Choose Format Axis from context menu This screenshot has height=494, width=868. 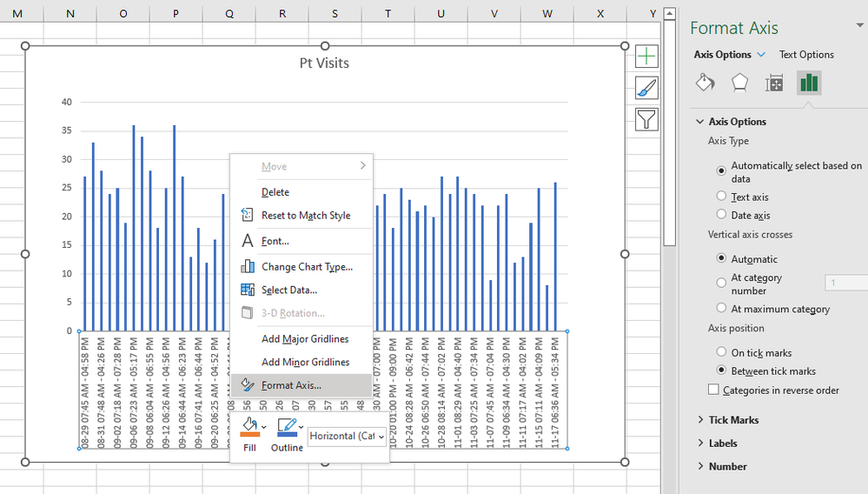(291, 385)
